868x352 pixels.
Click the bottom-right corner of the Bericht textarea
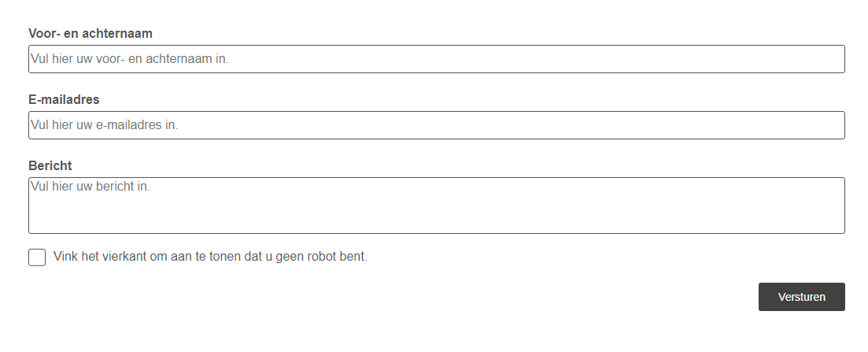pos(839,228)
